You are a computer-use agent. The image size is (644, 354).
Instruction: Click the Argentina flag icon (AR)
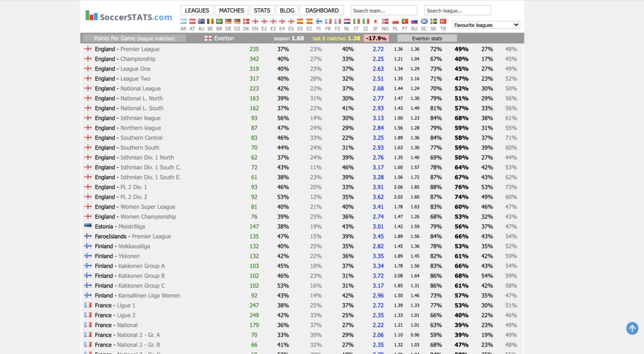click(183, 22)
